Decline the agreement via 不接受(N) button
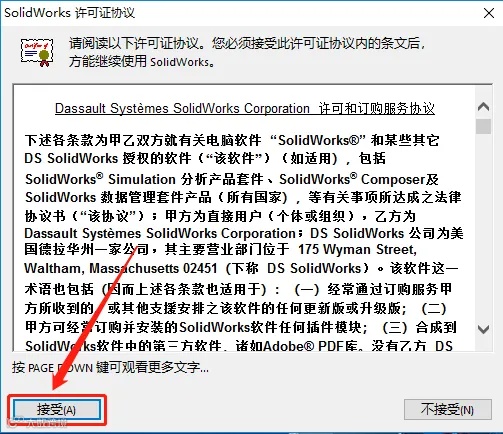Viewport: 503px width, 434px height. 448,409
